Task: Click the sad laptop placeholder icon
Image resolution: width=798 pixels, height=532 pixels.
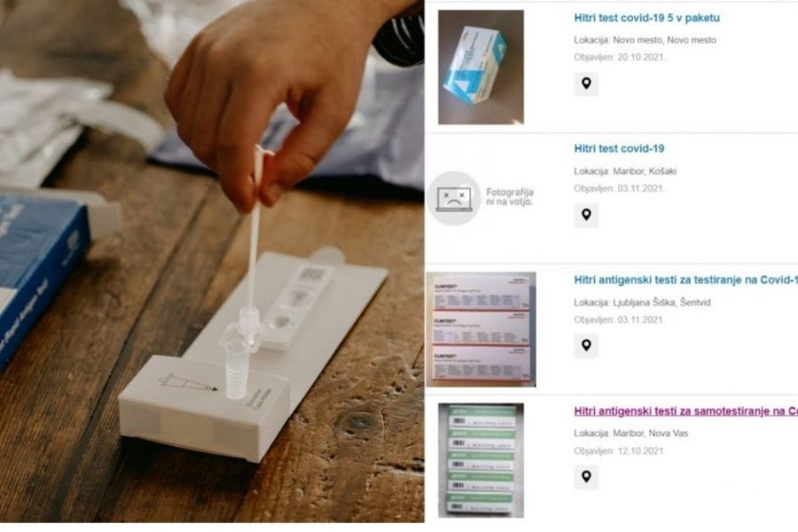Action: pyautogui.click(x=454, y=198)
